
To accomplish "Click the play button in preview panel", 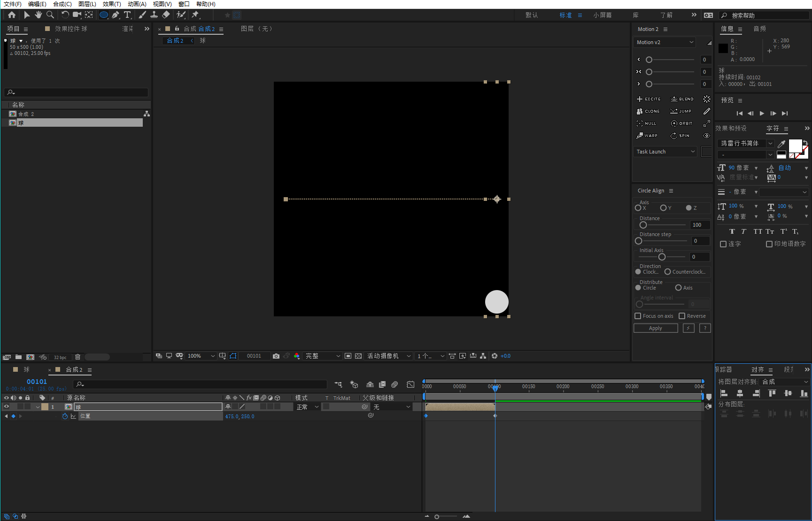I will point(762,113).
